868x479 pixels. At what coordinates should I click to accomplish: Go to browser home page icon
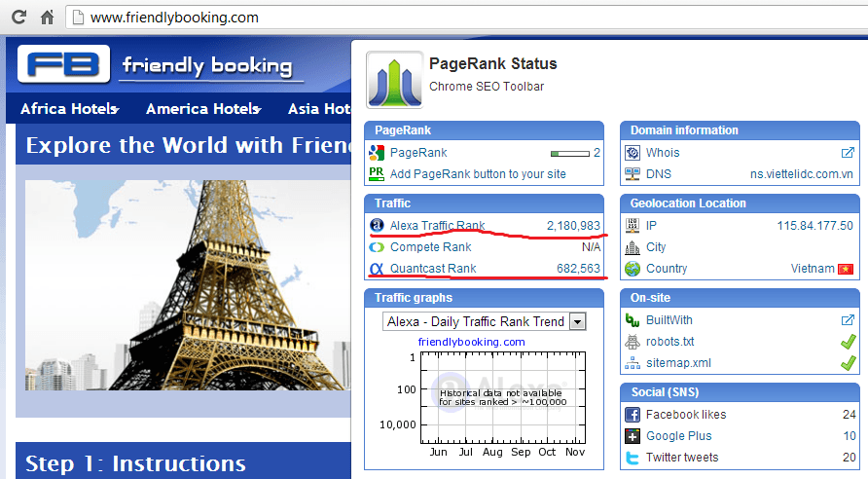[x=48, y=18]
